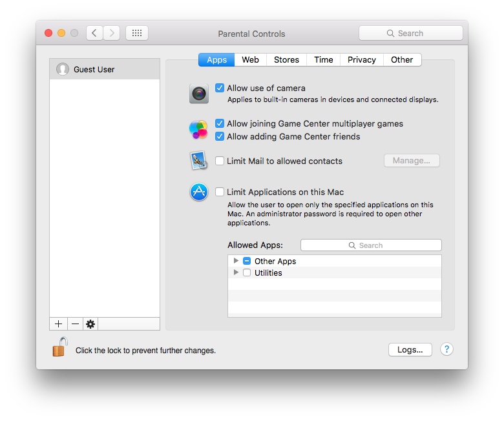
Task: Enable Limit Applications on this Mac
Action: pyautogui.click(x=220, y=192)
